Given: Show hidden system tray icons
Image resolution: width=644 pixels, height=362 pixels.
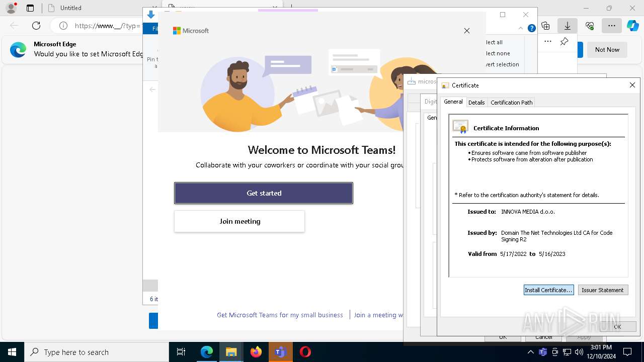Looking at the screenshot, I should click(x=530, y=352).
